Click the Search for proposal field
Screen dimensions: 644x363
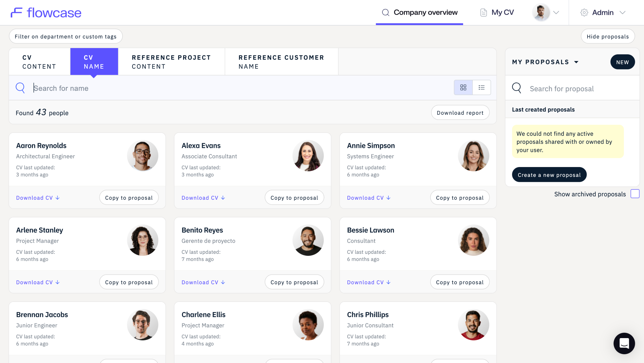point(579,89)
